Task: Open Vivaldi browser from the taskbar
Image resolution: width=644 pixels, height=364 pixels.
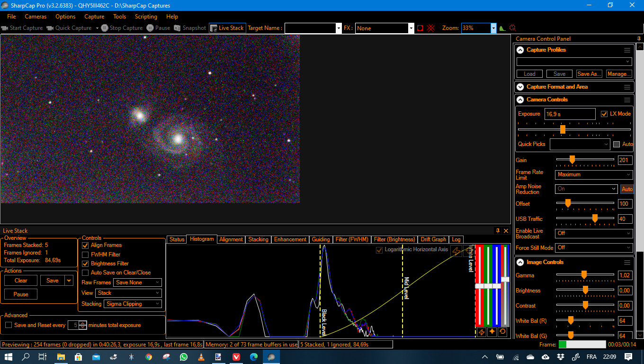Action: (x=236, y=356)
